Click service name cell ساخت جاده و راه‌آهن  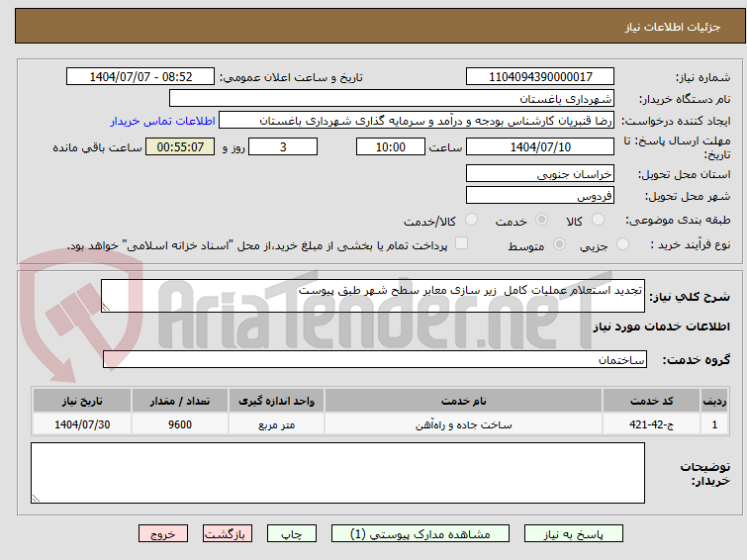[x=464, y=424]
